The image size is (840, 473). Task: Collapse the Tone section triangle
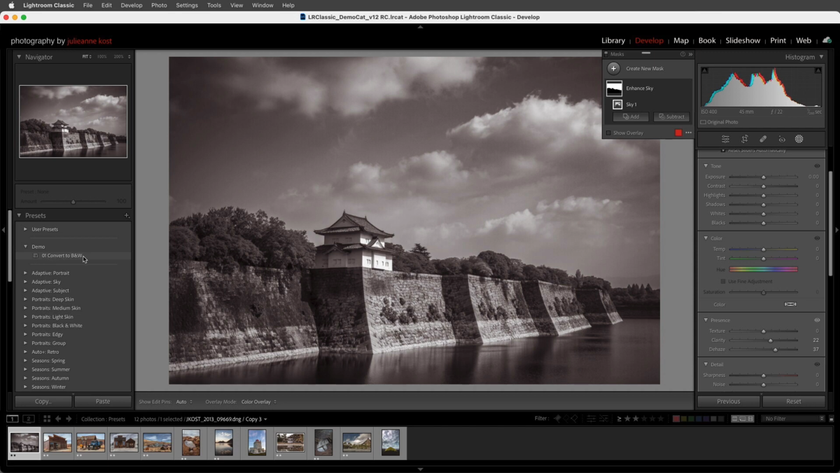click(706, 166)
